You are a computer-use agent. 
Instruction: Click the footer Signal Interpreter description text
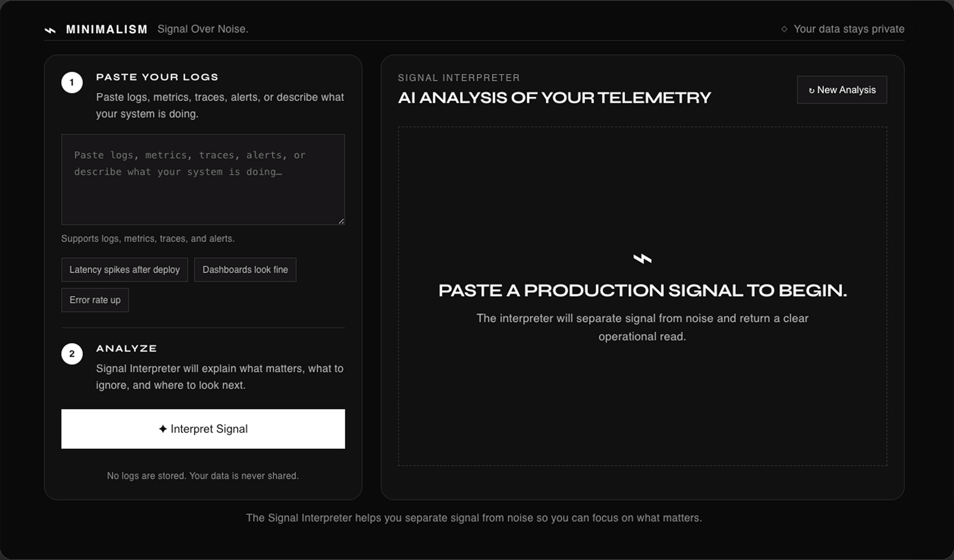click(474, 518)
